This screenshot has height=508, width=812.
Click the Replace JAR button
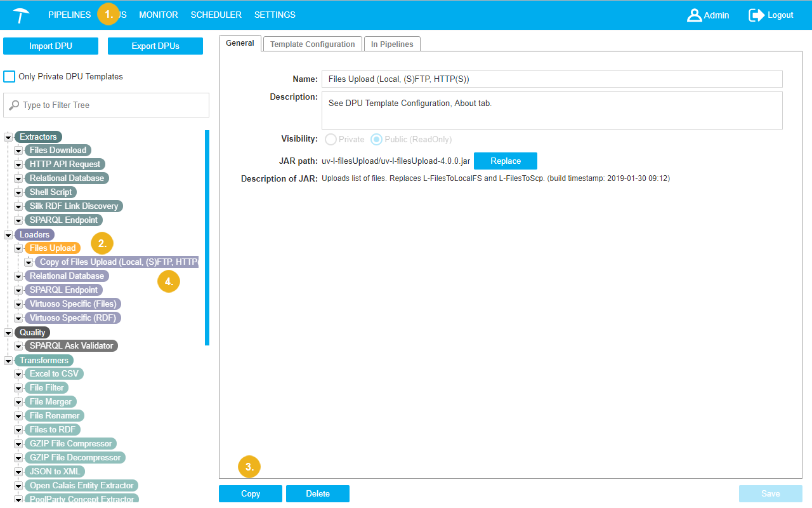(x=505, y=161)
